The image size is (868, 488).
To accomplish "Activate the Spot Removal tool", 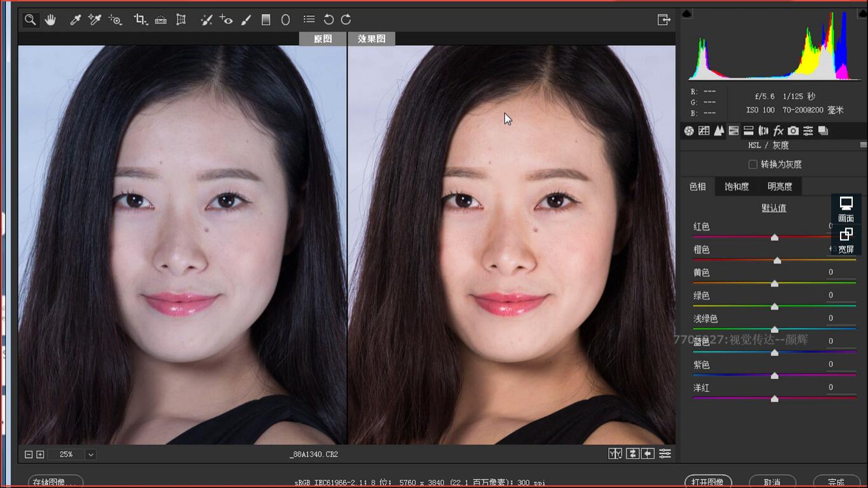I will coord(206,20).
